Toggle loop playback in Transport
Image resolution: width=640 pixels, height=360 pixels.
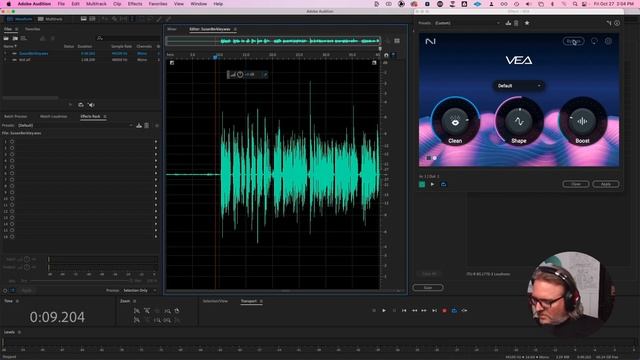click(454, 311)
